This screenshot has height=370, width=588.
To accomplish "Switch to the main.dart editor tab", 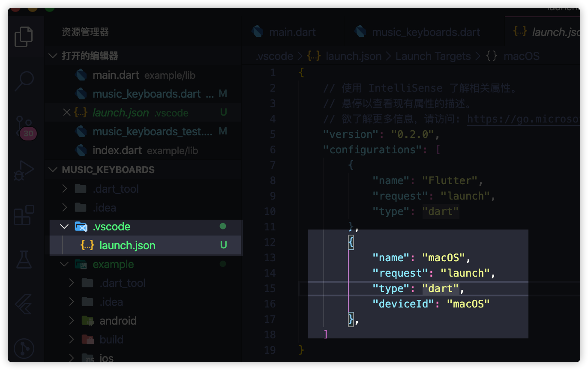I will coord(292,32).
